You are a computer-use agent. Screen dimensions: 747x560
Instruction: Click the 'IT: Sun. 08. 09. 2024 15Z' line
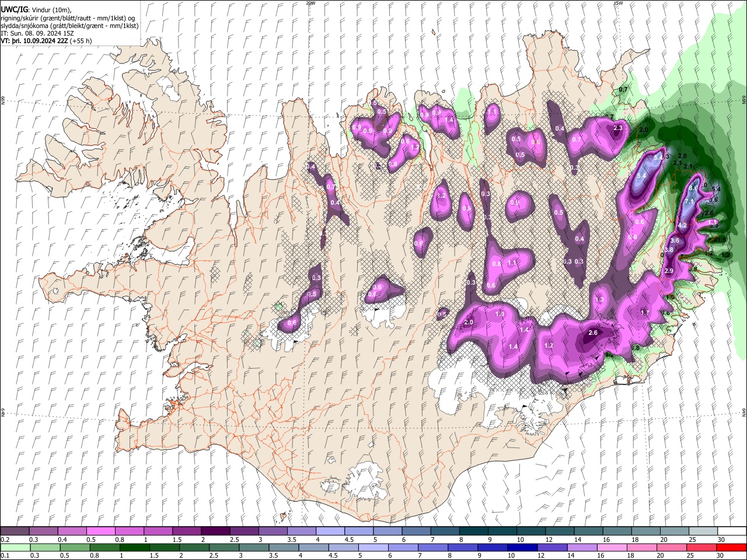[37, 33]
